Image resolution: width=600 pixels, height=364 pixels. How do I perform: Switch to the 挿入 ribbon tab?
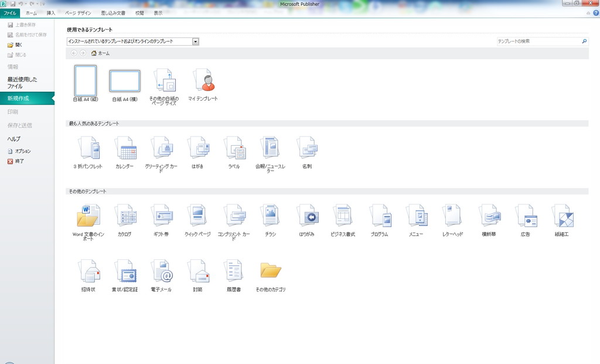[51, 13]
